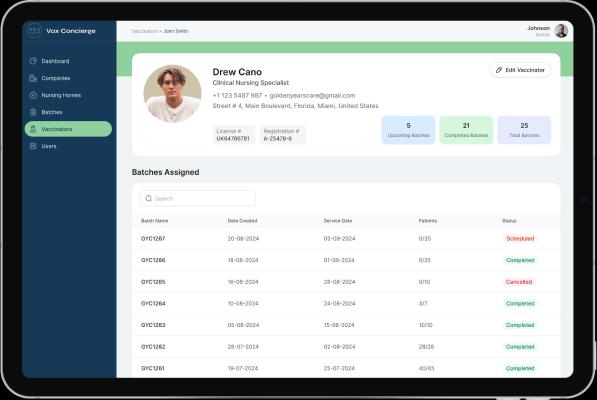Go to Vaccinators breadcrumb link

click(x=144, y=31)
